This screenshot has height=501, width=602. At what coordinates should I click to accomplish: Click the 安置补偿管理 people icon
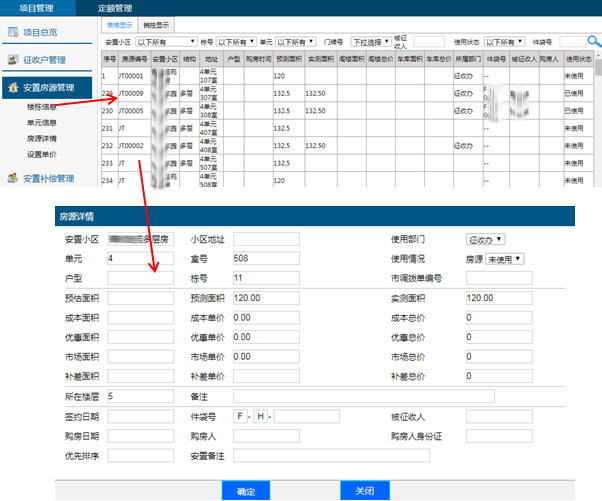pos(13,178)
